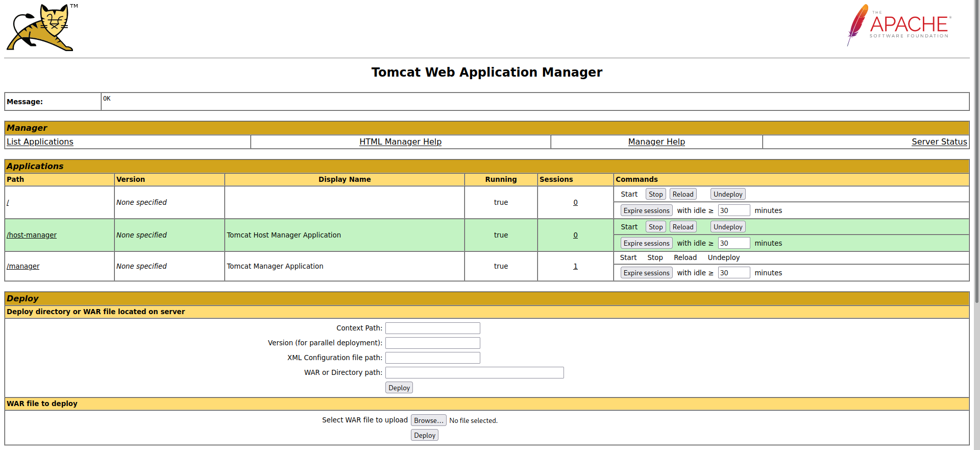
Task: Open the /host-manager application link
Action: pos(32,235)
